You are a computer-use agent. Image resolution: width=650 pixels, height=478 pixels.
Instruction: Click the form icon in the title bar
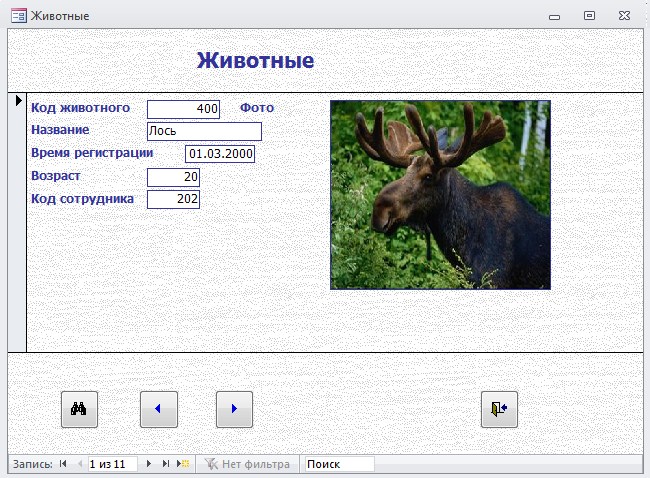[19, 16]
